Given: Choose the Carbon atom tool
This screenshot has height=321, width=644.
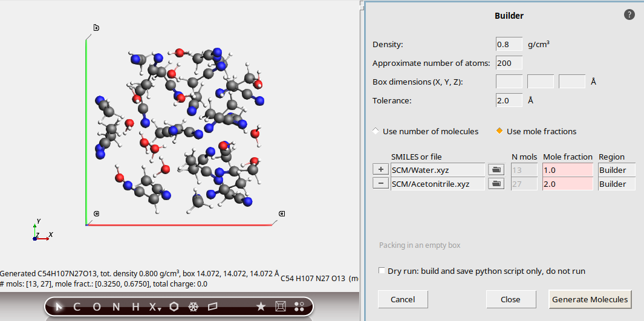Looking at the screenshot, I should coord(77,306).
